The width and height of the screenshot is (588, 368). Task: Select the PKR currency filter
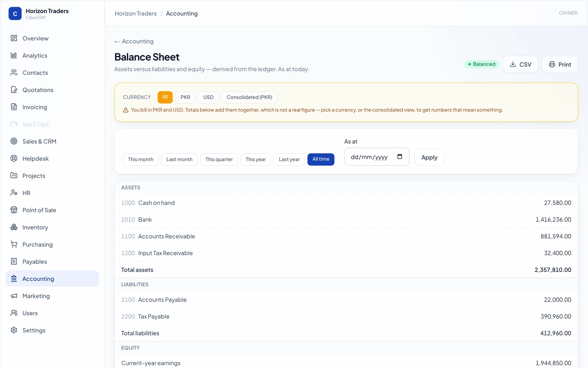point(185,97)
